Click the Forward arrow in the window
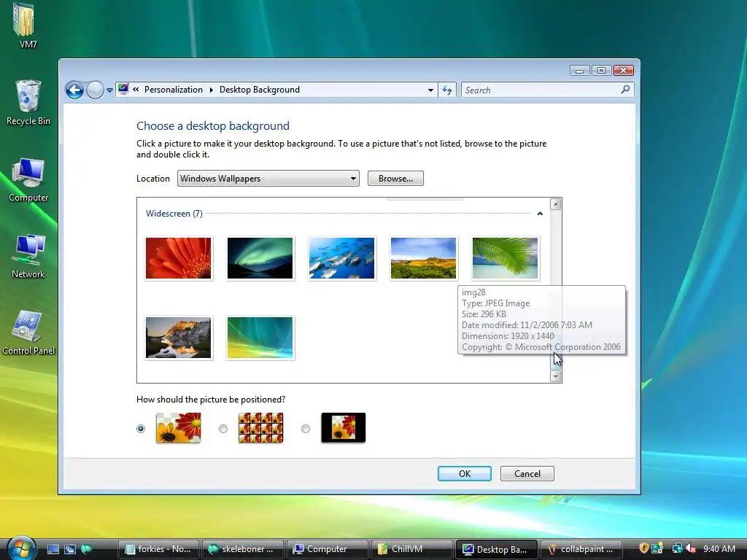Screen dimensions: 747x560 tap(95, 90)
